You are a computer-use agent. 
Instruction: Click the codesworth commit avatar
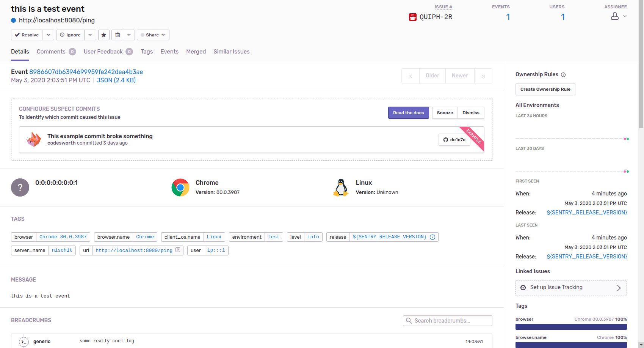(x=34, y=140)
